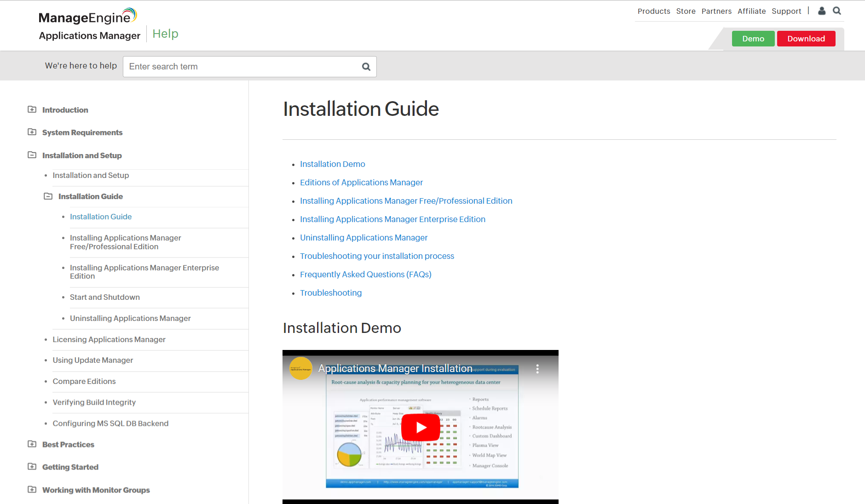The image size is (865, 504).
Task: Open Installing Enterprise Edition content link
Action: (392, 219)
